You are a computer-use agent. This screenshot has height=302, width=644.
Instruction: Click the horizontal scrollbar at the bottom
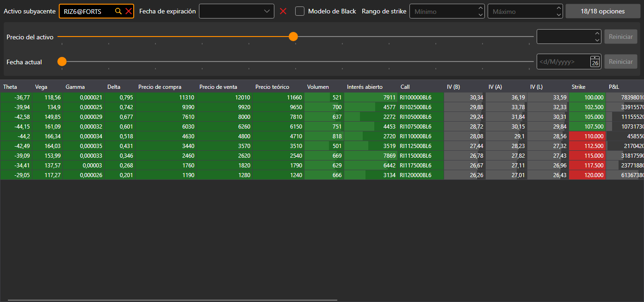(x=173, y=300)
